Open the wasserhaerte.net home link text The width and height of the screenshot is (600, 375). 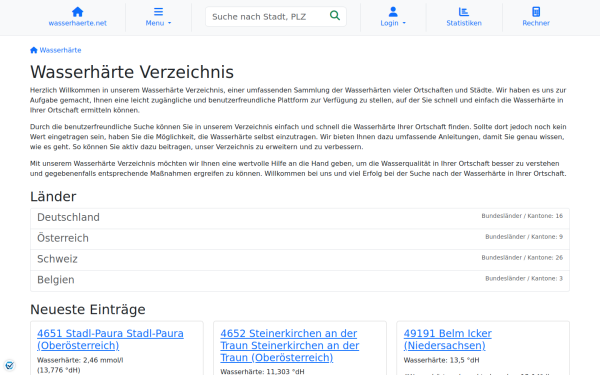click(77, 23)
